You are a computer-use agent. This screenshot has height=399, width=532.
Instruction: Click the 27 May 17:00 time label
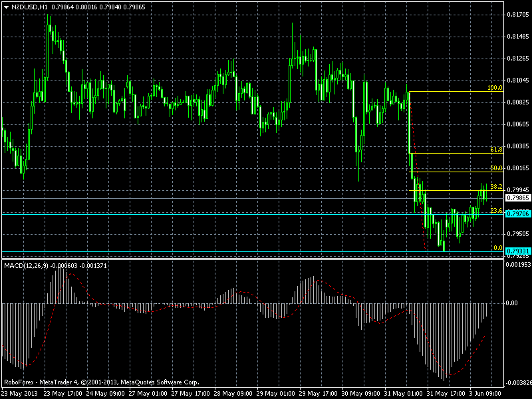[191, 394]
